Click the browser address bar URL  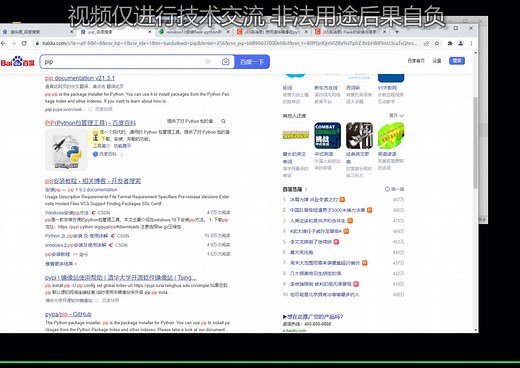pos(229,43)
